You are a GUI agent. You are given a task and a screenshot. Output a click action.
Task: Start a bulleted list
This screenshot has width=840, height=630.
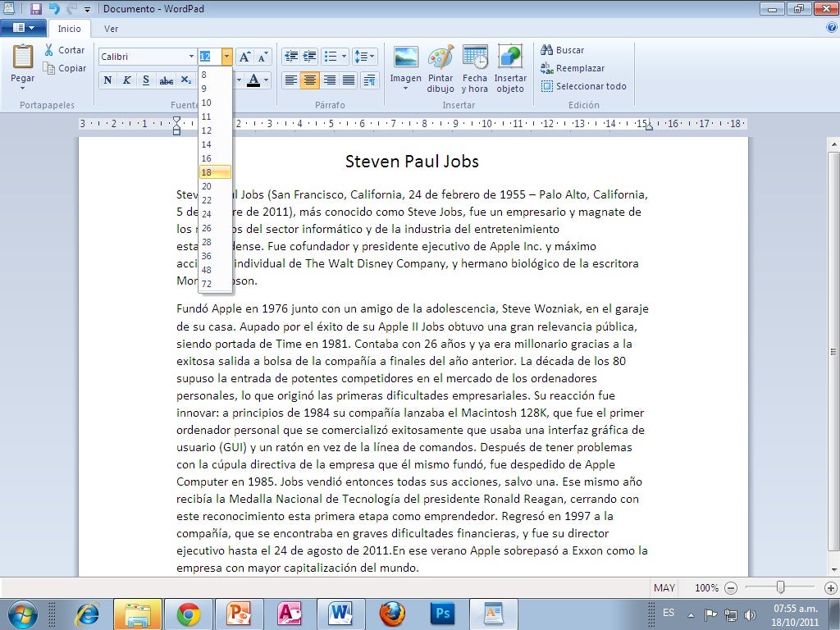[x=331, y=57]
